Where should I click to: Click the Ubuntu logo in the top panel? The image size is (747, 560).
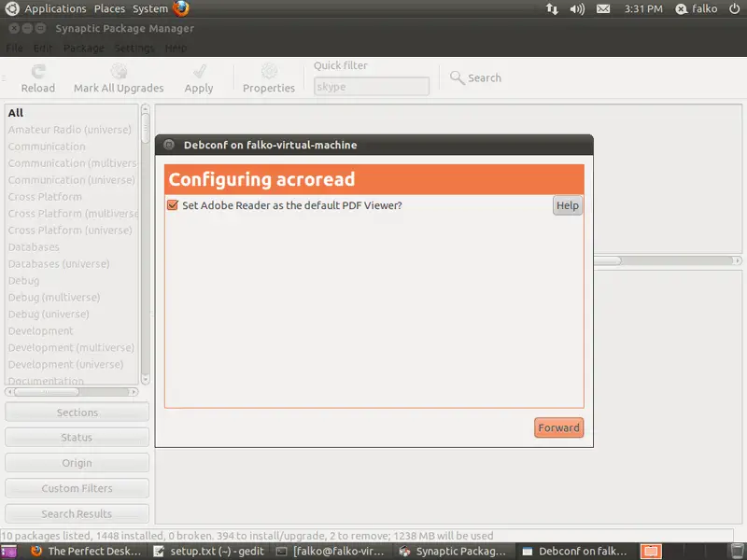(12, 8)
